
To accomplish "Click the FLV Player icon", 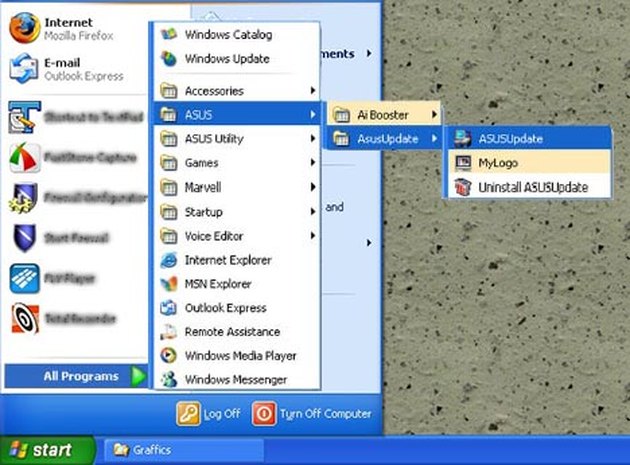I will pyautogui.click(x=25, y=278).
